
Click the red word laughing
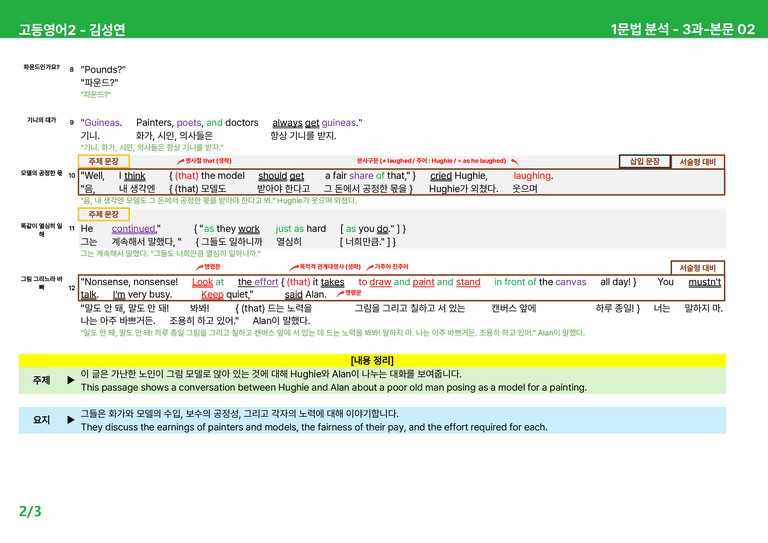click(533, 176)
